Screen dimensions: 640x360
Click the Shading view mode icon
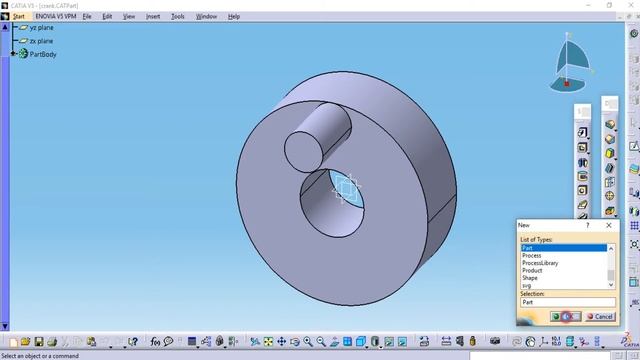pos(374,342)
